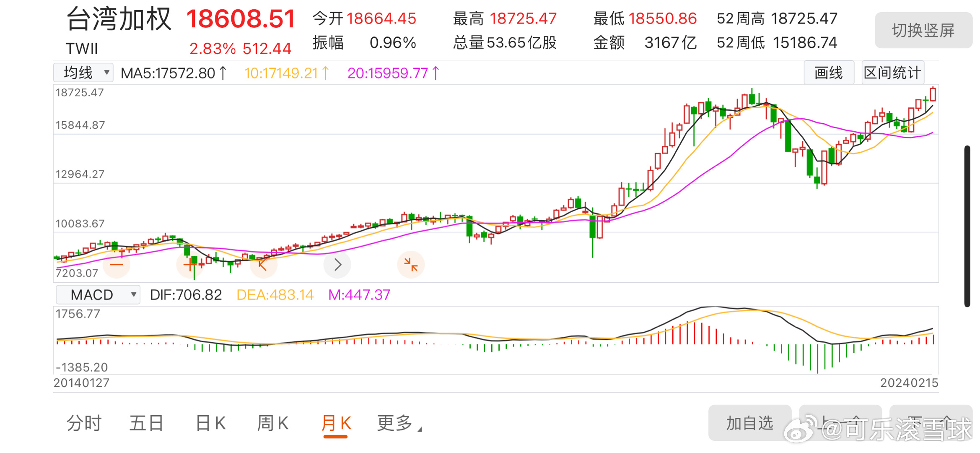
Task: Open the MACD indicator dropdown
Action: (x=98, y=295)
